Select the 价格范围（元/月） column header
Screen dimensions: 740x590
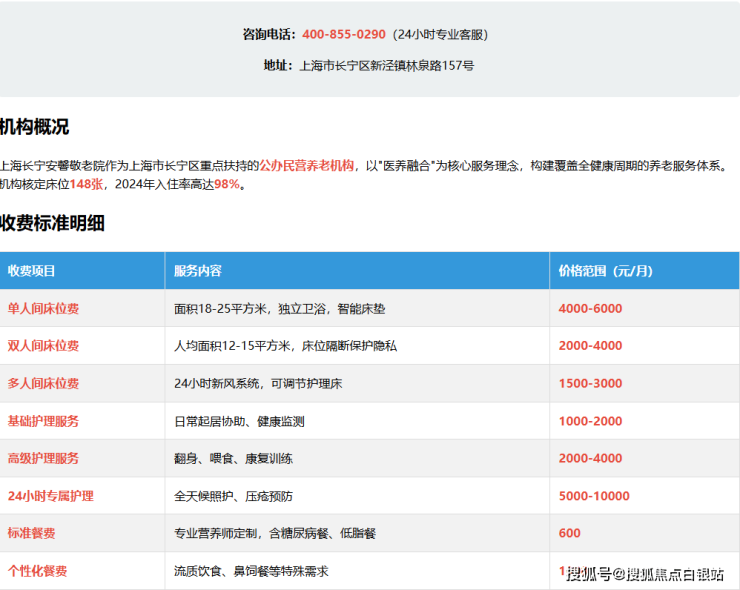click(x=605, y=271)
